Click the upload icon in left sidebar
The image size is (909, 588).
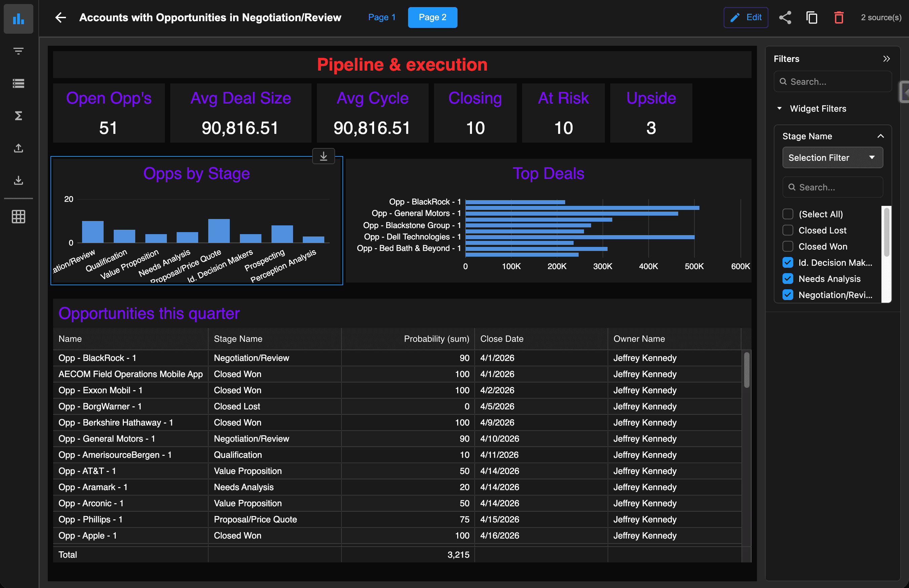(18, 148)
